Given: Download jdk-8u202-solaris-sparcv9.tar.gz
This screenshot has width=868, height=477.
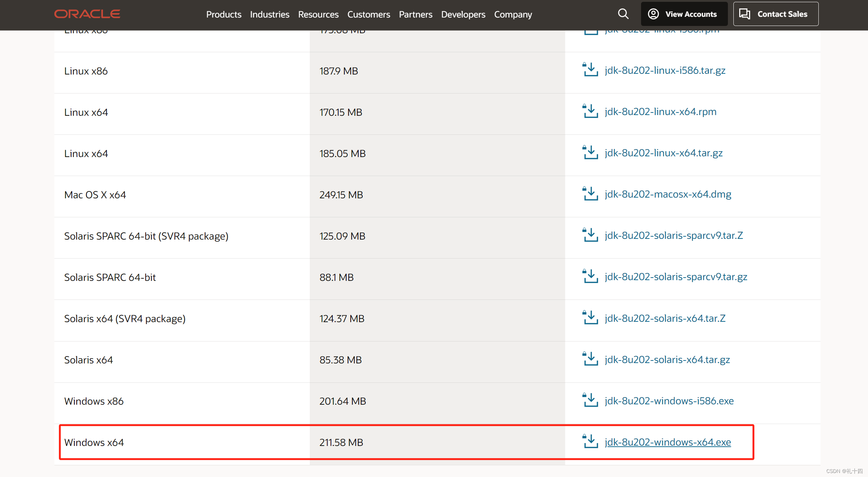Looking at the screenshot, I should coord(676,276).
